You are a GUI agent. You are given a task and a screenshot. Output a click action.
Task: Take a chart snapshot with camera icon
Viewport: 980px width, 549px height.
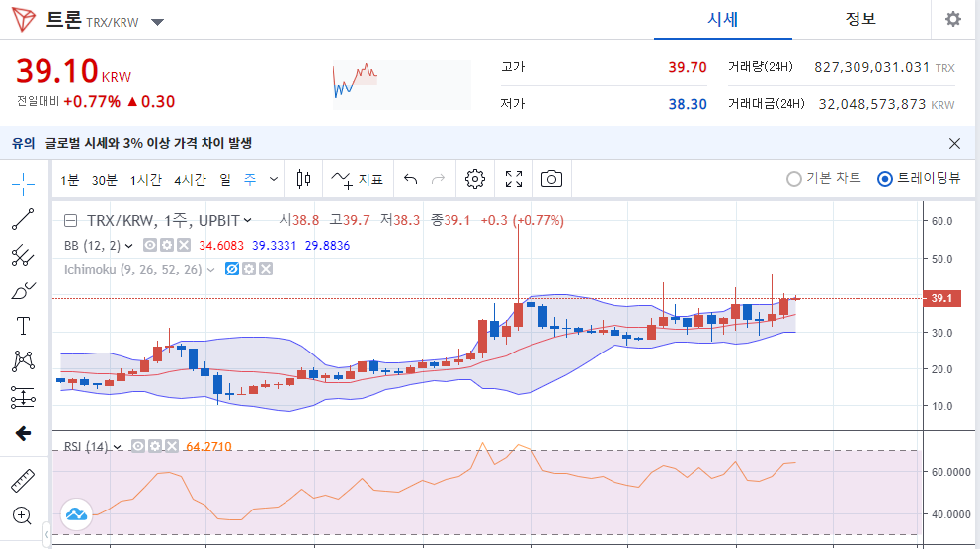click(551, 180)
